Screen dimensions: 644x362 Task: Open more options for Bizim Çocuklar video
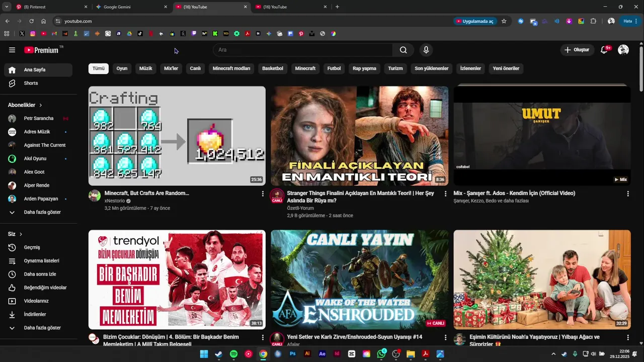(x=263, y=337)
